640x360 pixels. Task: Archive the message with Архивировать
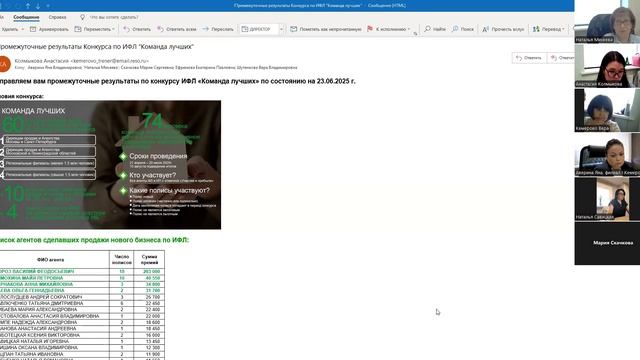(49, 29)
